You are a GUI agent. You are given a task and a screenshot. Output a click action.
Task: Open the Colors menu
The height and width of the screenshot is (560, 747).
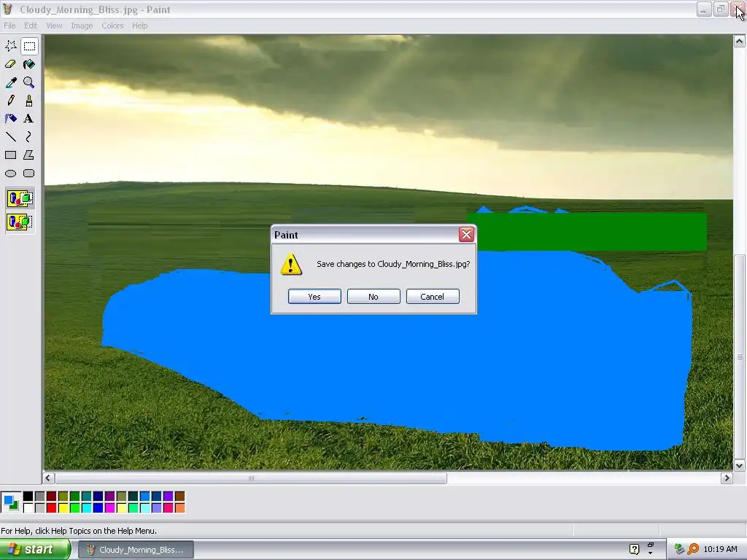[112, 26]
